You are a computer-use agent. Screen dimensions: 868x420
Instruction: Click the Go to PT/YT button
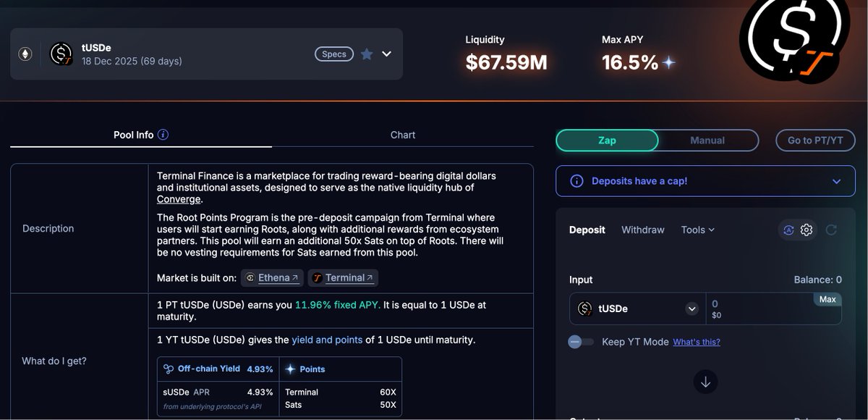point(814,140)
